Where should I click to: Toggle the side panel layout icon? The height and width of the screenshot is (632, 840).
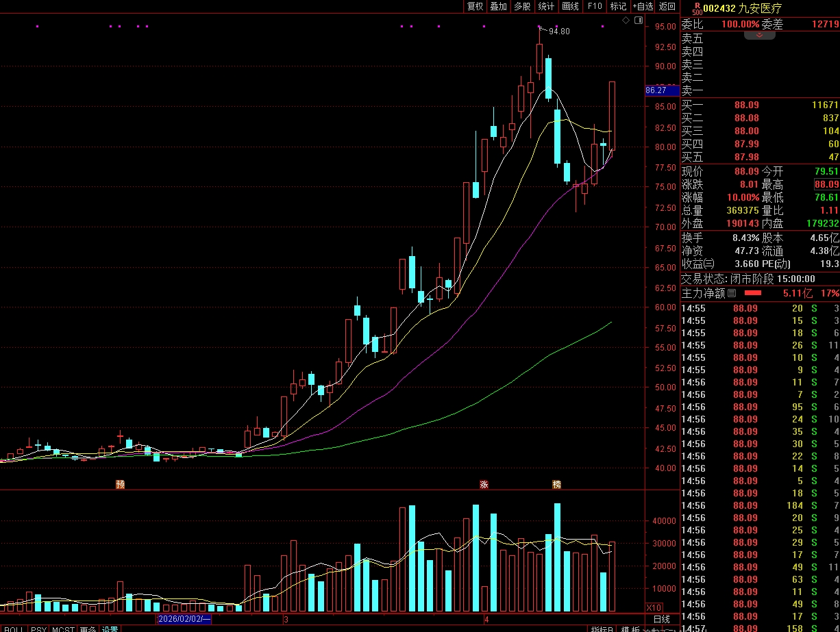tap(638, 21)
